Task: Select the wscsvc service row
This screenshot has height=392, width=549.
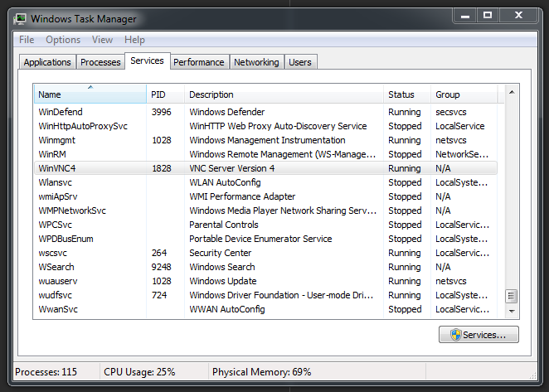Action: (x=265, y=253)
